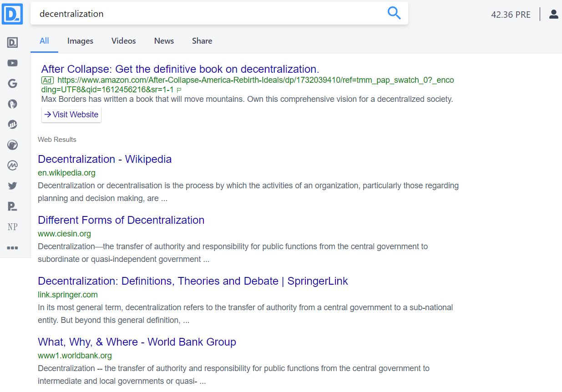Select the CoinMarketCap provider in sidebar
The image size is (562, 392).
[x=13, y=166]
